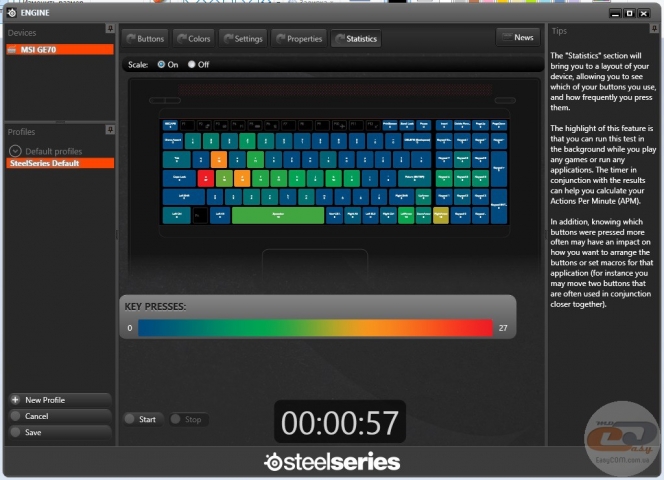This screenshot has width=664, height=480.
Task: Open the News button
Action: click(518, 37)
